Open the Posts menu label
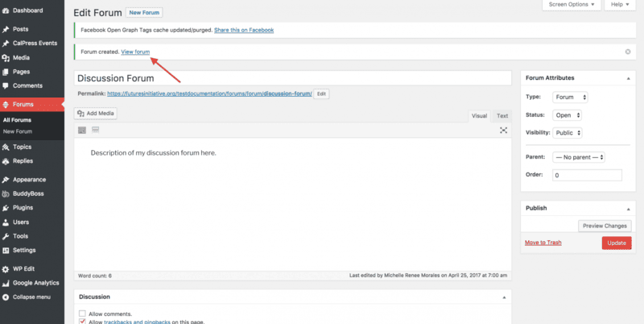The image size is (644, 324). click(21, 29)
